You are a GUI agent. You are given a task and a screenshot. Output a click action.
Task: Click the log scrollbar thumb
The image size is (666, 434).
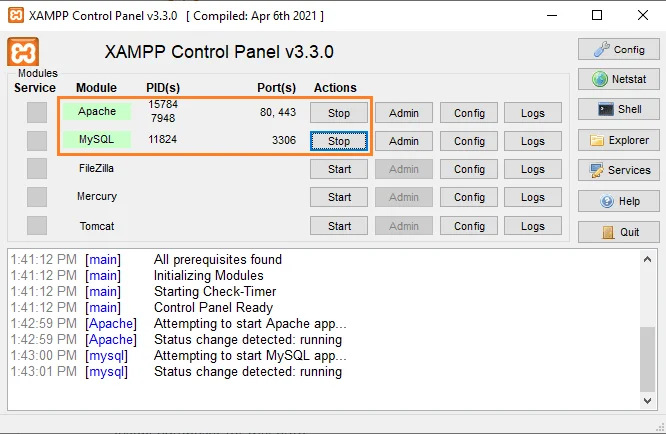click(x=647, y=359)
